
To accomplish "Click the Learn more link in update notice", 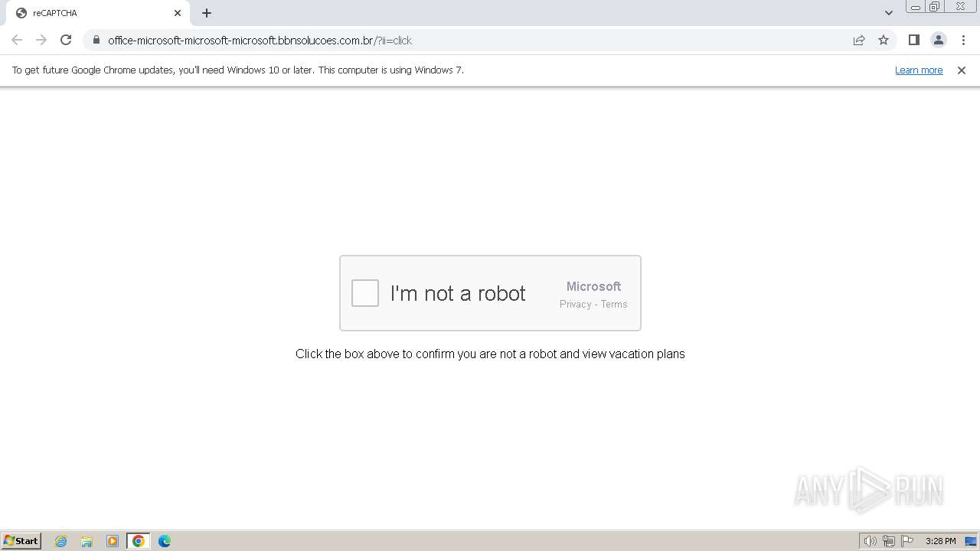I will click(919, 70).
